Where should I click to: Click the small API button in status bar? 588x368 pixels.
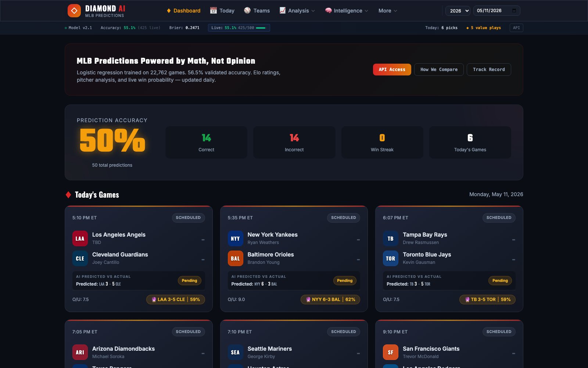[x=516, y=28]
